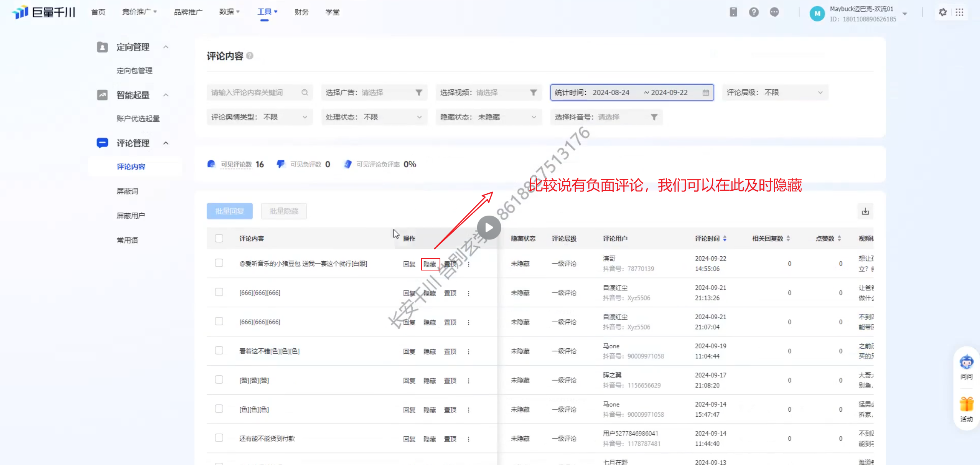
Task: Expand the 评论层级 dropdown
Action: click(775, 92)
